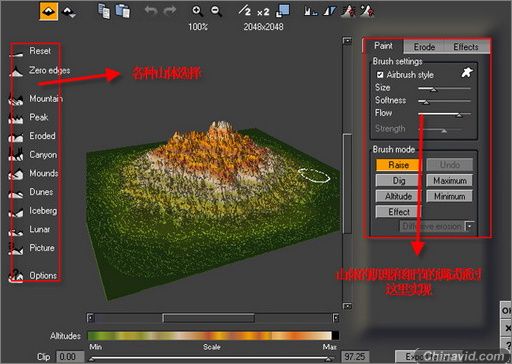Image resolution: width=512 pixels, height=364 pixels.
Task: Apply the Eroded preset icon
Action: (16, 137)
